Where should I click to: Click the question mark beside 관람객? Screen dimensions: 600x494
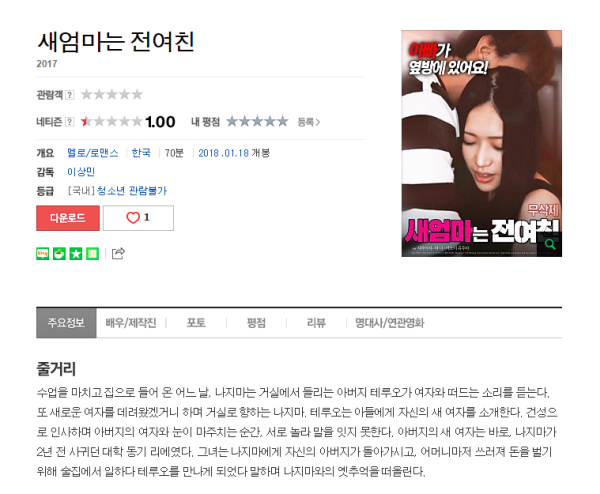coord(70,95)
